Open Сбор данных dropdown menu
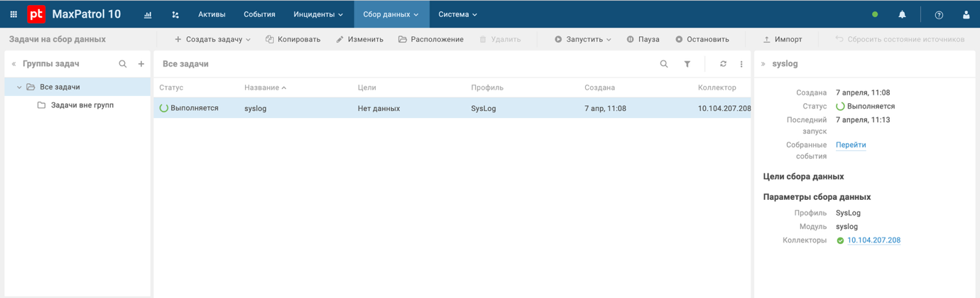The width and height of the screenshot is (980, 298). coord(391,14)
